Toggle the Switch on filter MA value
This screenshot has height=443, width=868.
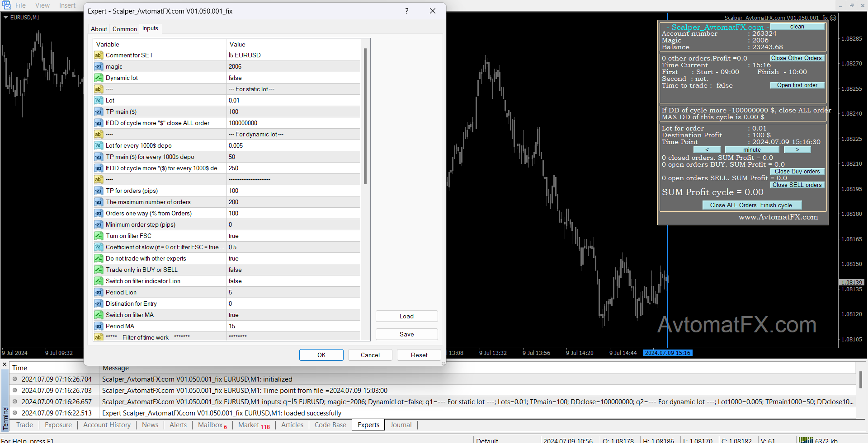coord(294,315)
